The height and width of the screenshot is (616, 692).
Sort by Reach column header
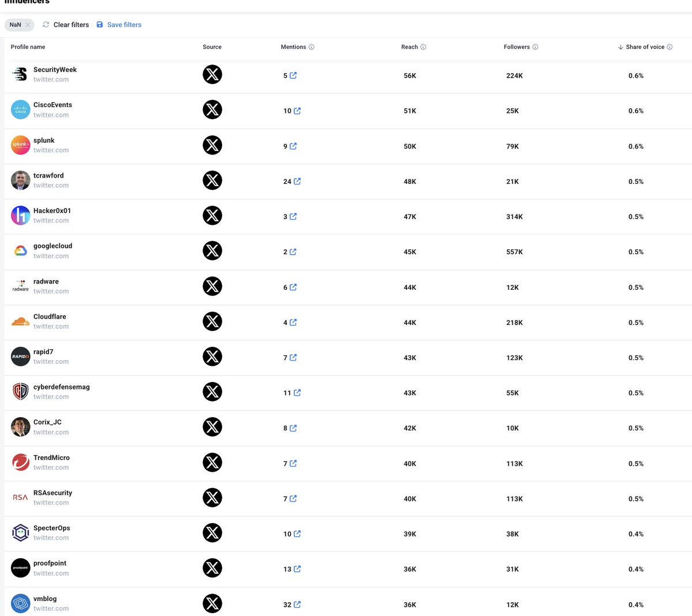click(x=409, y=47)
